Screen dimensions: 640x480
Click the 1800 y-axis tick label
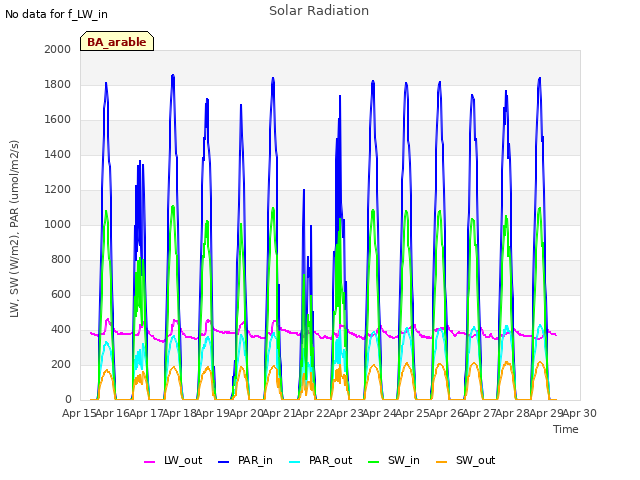58,84
